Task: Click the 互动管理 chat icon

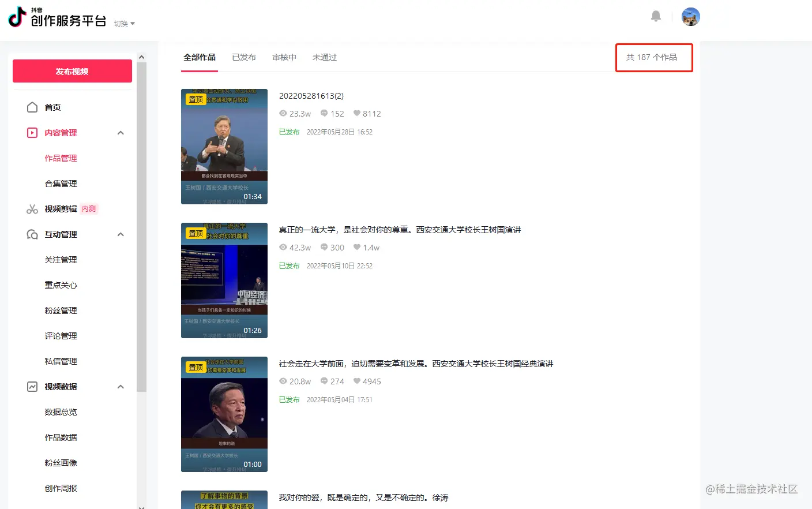Action: (32, 234)
